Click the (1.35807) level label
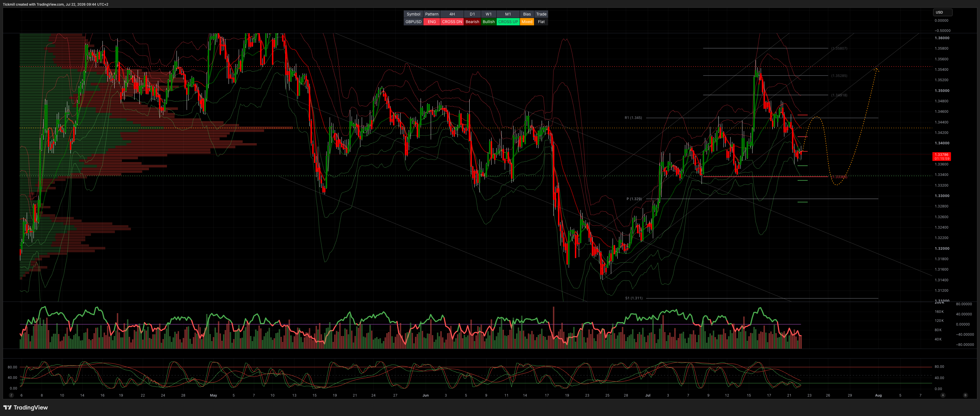The width and height of the screenshot is (980, 416). [x=839, y=48]
